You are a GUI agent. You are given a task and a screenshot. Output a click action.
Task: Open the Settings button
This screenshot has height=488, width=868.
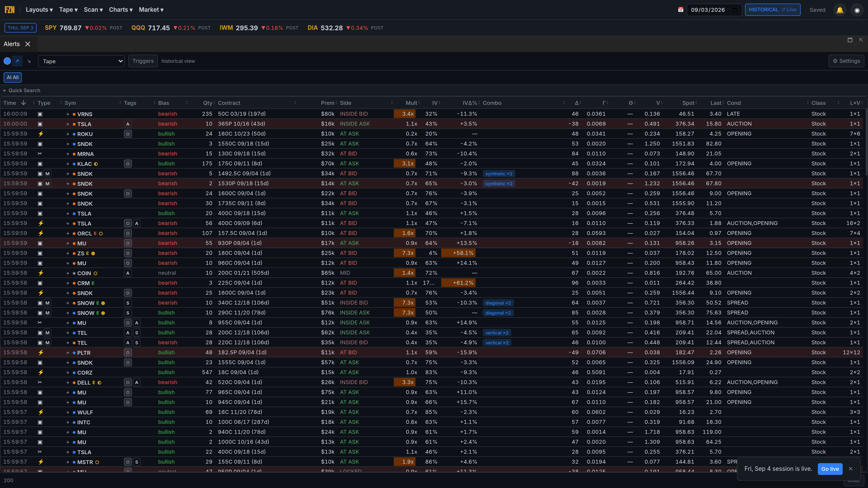pos(847,61)
